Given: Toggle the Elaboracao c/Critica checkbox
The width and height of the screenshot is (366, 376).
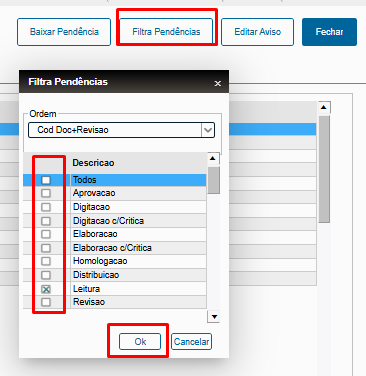Looking at the screenshot, I should point(46,248).
